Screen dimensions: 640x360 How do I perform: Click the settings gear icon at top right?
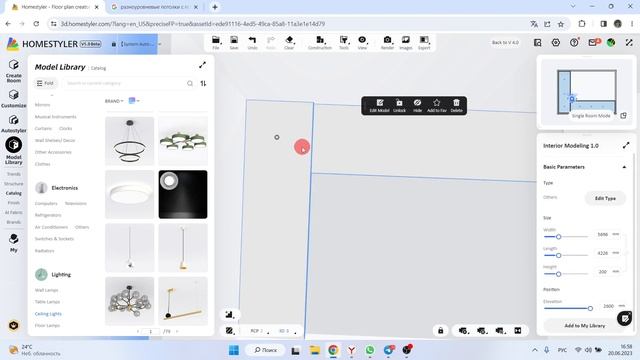tap(556, 42)
